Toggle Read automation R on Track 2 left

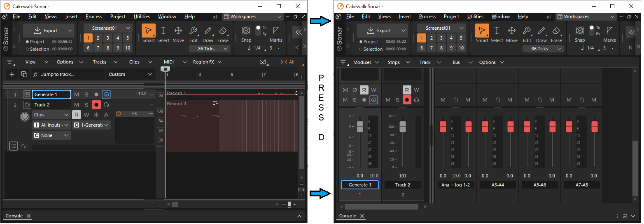[77, 115]
